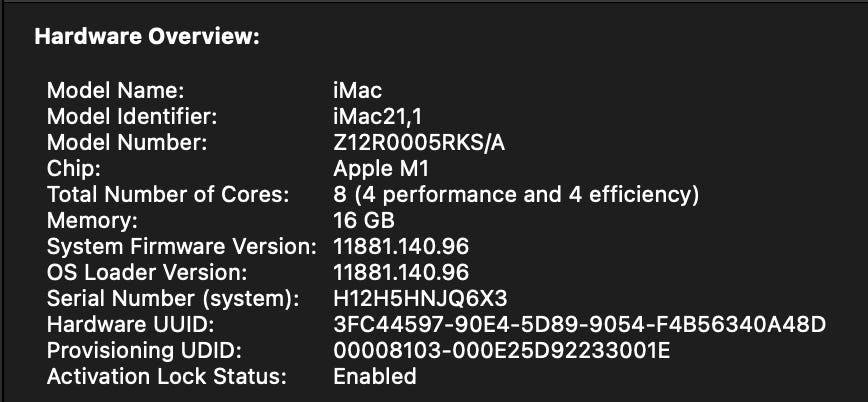Select the system firmware version number value
868x402 pixels.
point(401,247)
